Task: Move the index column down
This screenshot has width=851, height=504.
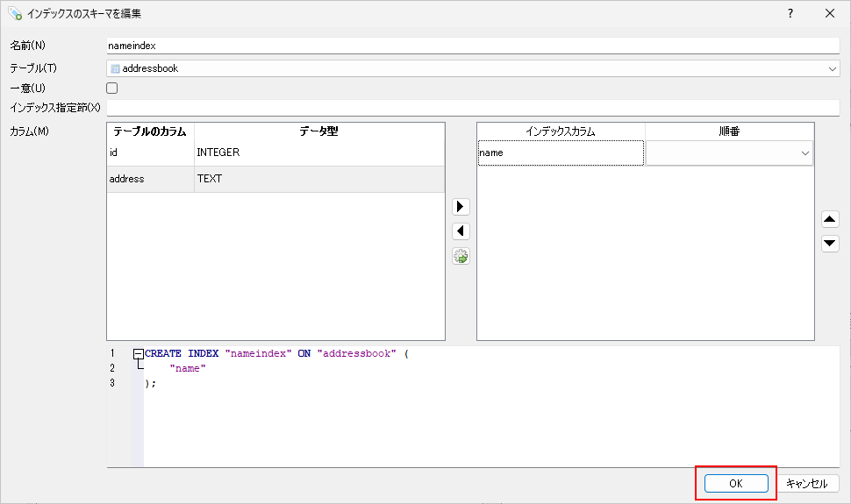Action: click(830, 244)
